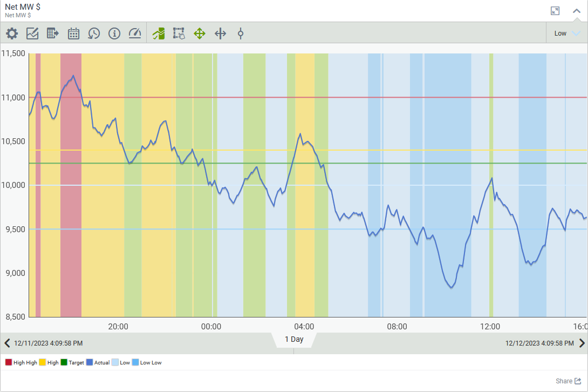Click the export data table icon
Screen dimensions: 588x392
(53, 33)
